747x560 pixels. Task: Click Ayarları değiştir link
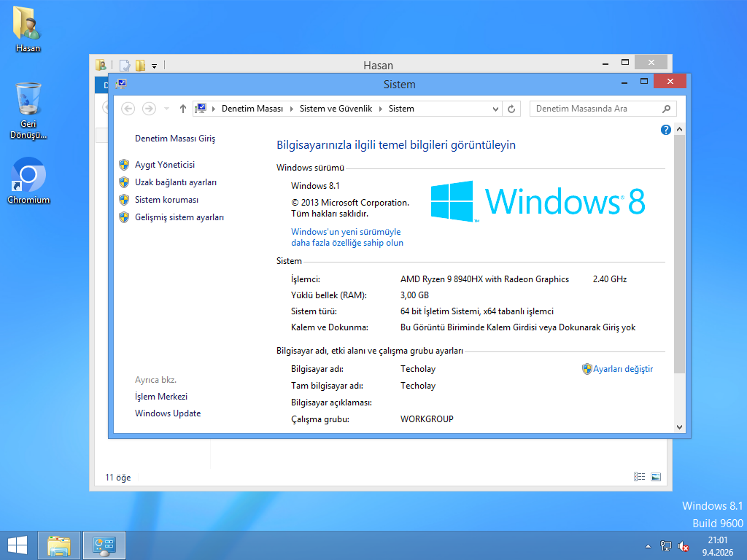pyautogui.click(x=623, y=369)
